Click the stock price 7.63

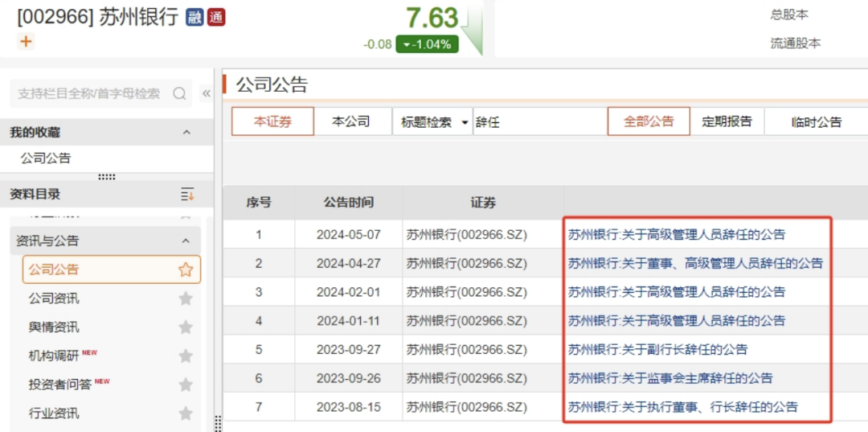coord(432,18)
